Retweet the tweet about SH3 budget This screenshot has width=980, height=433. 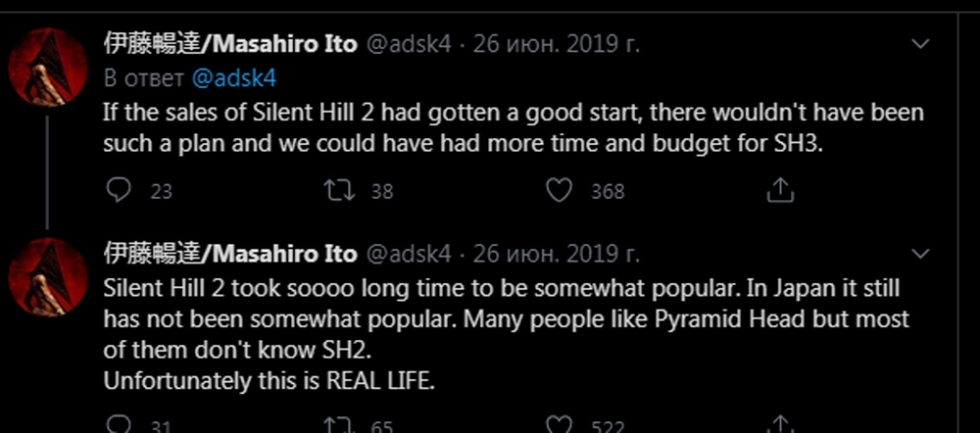[339, 190]
